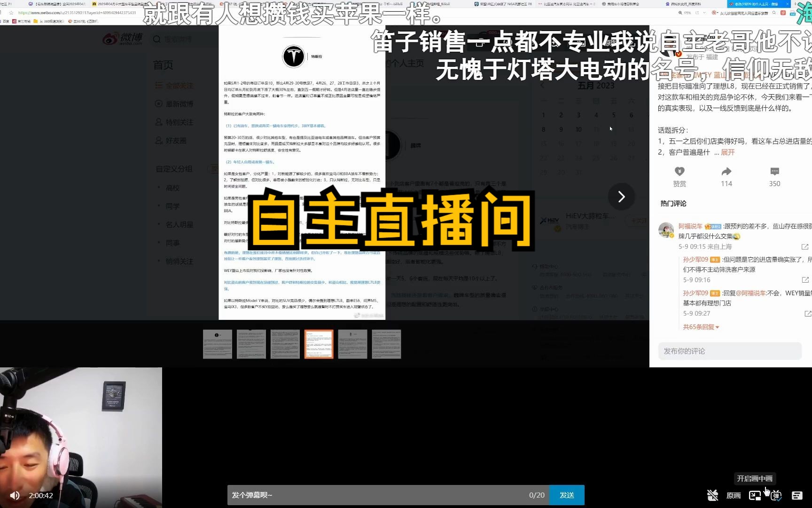Focus the Weibo search box

click(x=183, y=39)
